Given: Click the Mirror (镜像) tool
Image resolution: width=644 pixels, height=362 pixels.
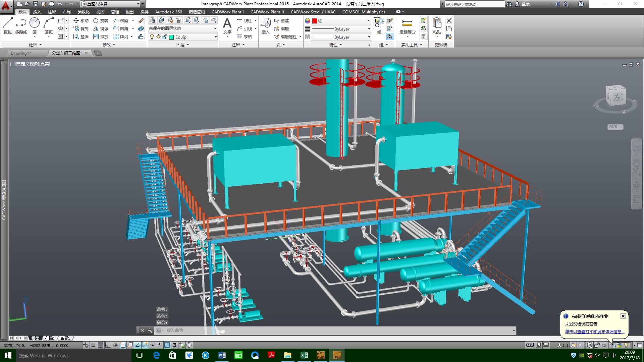Looking at the screenshot, I should click(x=101, y=28).
